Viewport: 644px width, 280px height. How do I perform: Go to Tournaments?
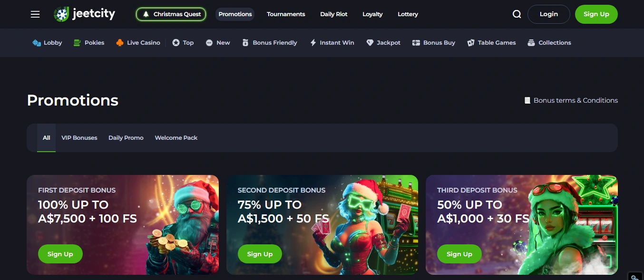286,14
